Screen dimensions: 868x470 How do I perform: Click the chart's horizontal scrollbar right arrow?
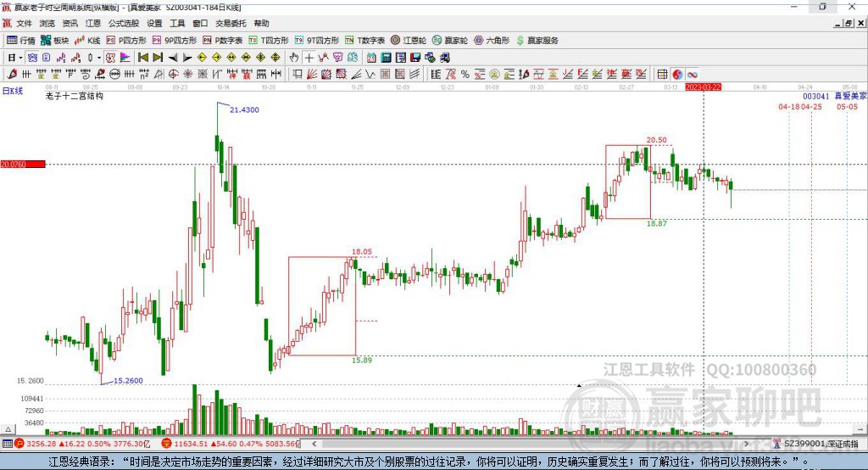click(x=746, y=444)
